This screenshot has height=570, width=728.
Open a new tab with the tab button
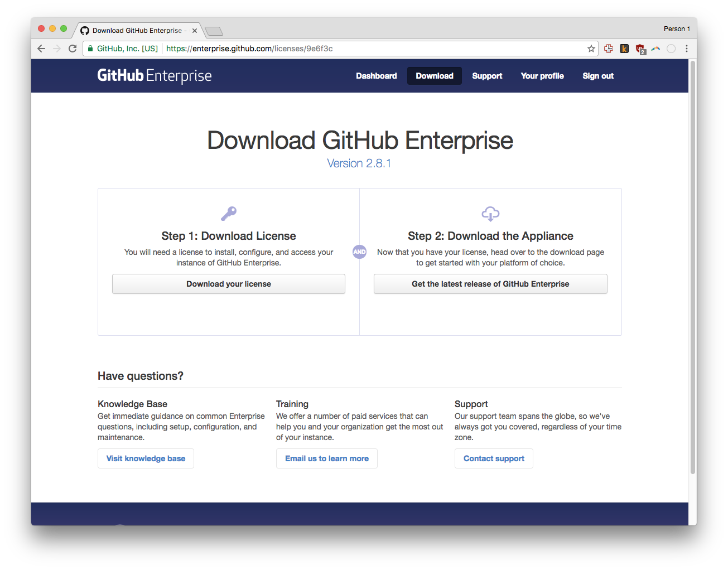coord(214,31)
